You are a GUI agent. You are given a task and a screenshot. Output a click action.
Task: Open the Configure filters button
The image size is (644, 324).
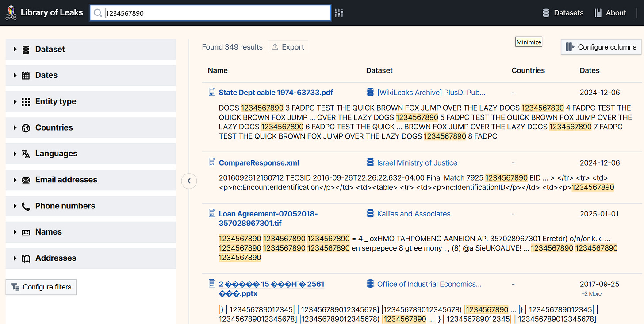click(x=41, y=287)
